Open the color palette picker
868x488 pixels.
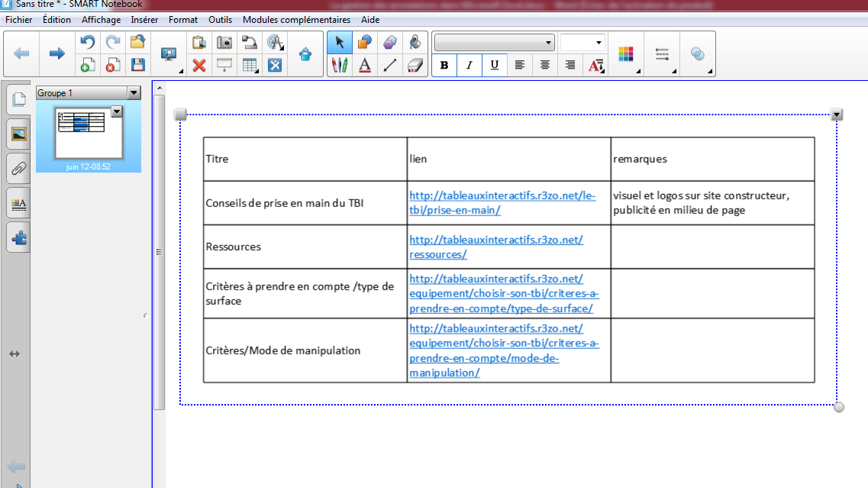pos(626,53)
